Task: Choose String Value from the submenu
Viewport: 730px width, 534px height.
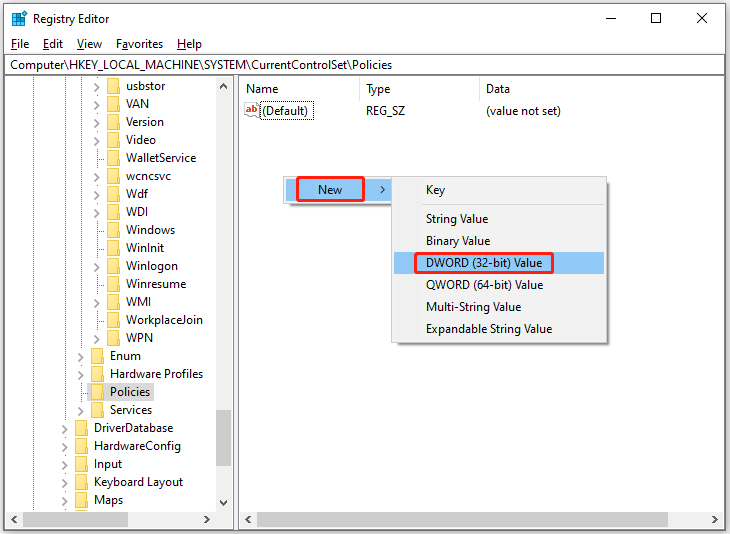Action: [x=499, y=219]
